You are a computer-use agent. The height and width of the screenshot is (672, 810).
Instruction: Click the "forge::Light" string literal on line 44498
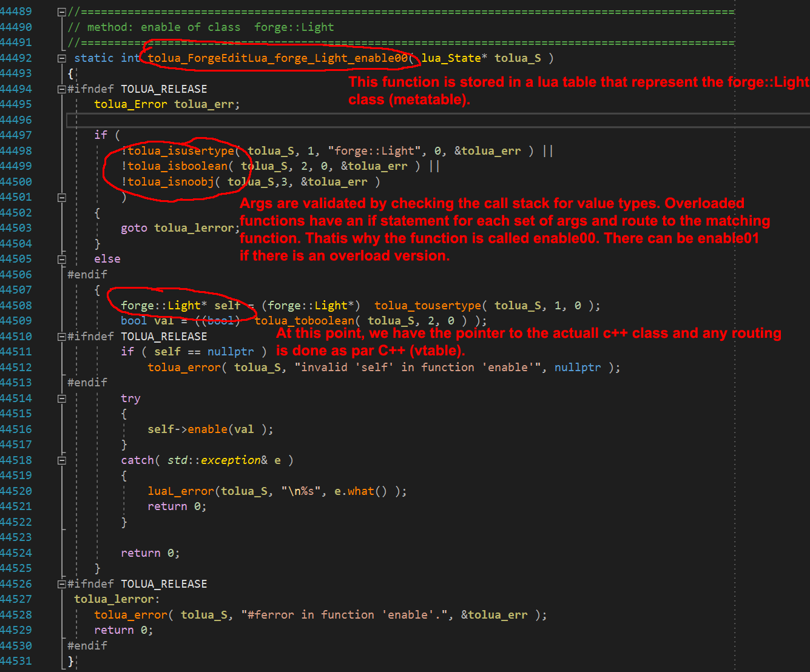click(x=377, y=151)
